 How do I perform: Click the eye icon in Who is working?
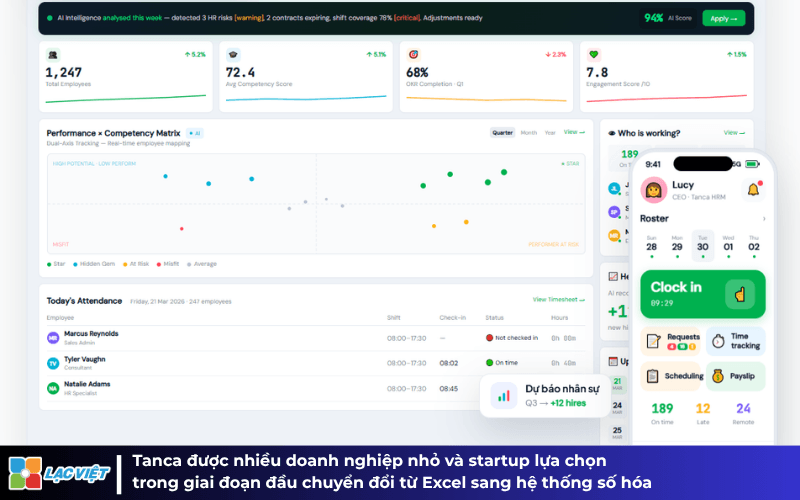(x=611, y=133)
